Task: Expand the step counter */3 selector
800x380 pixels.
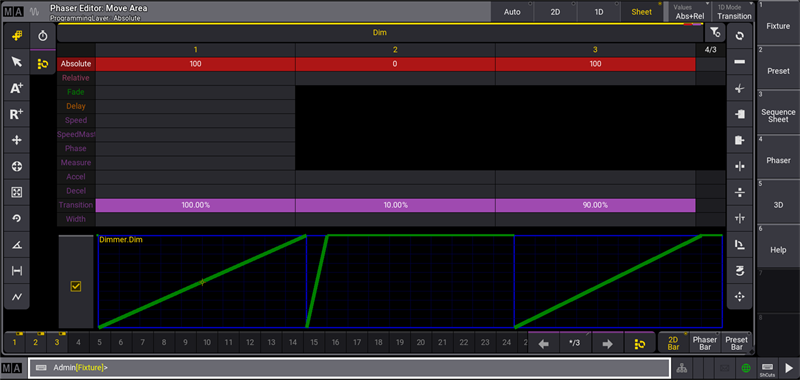Action: [x=574, y=343]
